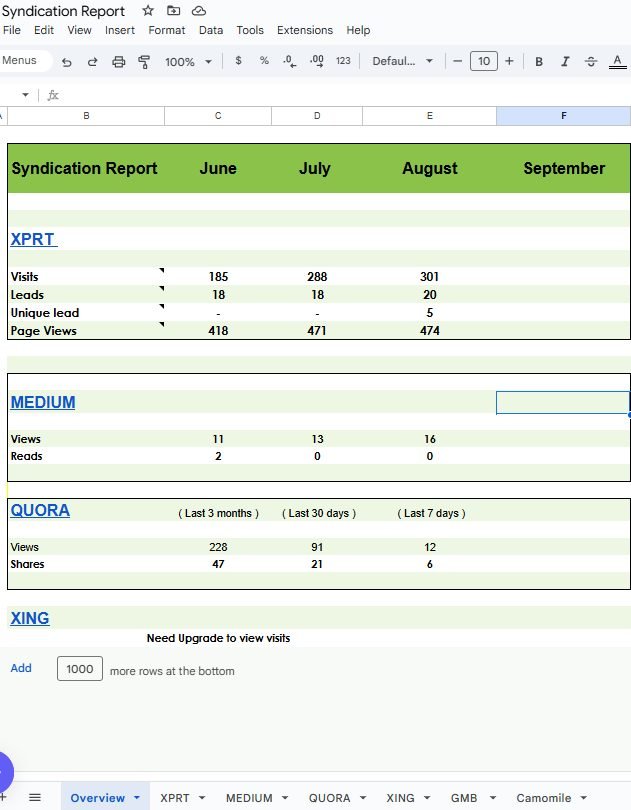This screenshot has width=631, height=810.
Task: Switch to the QUORA sheet tab
Action: click(x=329, y=798)
